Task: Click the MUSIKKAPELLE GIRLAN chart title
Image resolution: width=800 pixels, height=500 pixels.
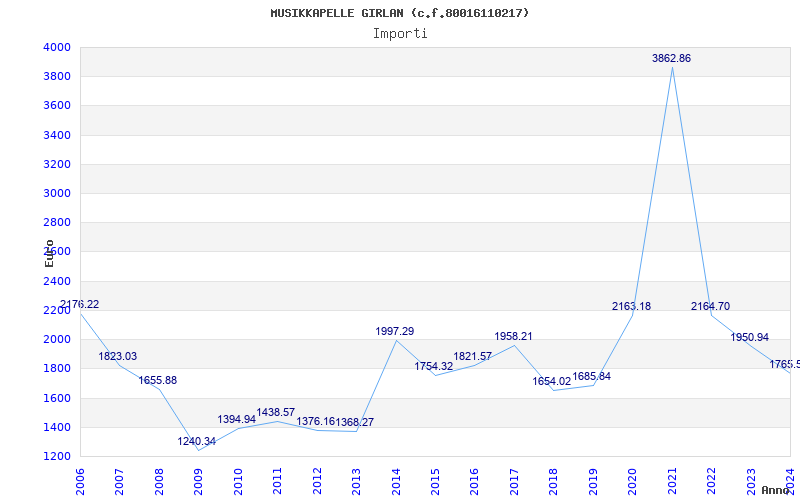Action: [337, 13]
